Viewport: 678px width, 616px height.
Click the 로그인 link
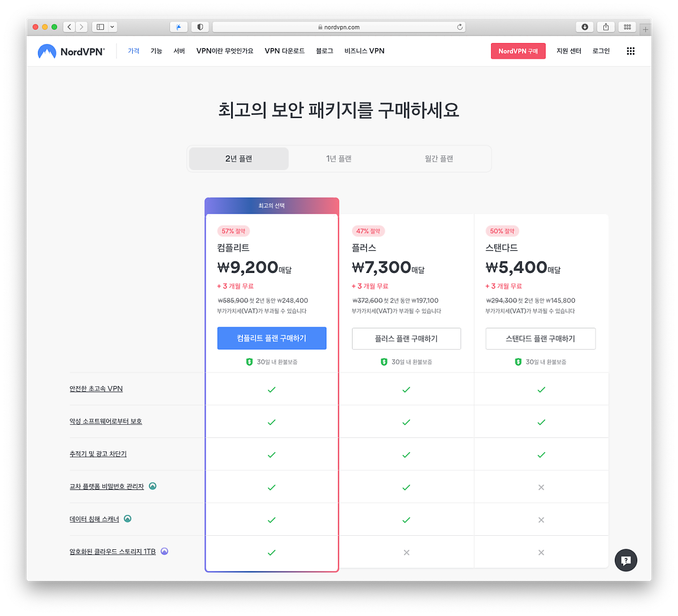[601, 51]
